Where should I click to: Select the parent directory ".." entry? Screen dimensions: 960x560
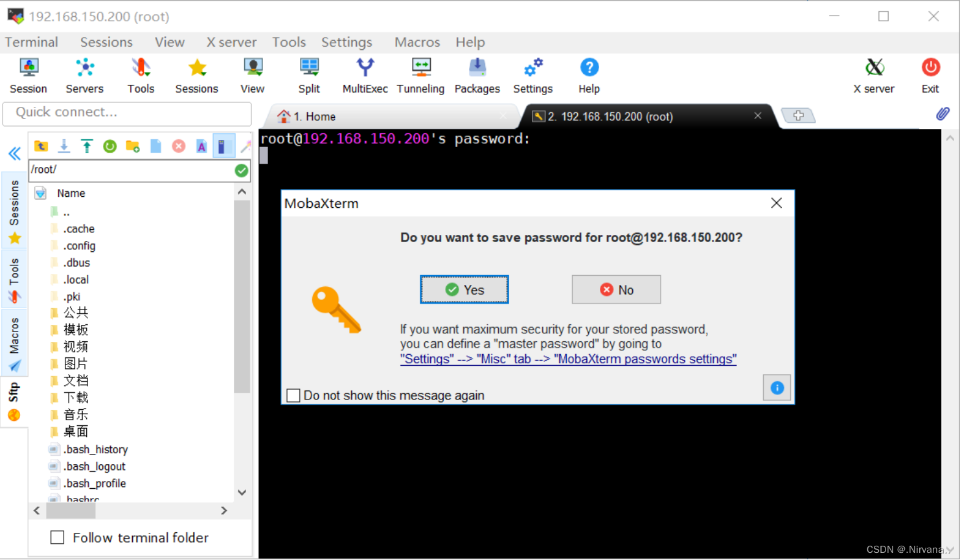pos(60,212)
